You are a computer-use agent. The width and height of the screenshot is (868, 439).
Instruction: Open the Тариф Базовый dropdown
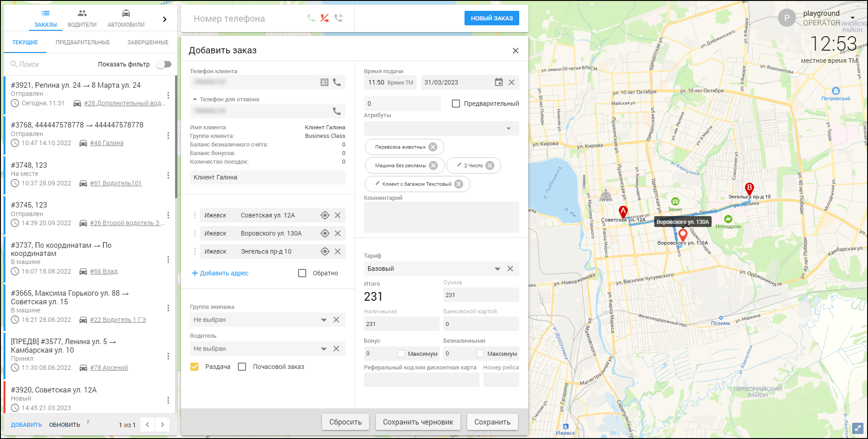(x=497, y=269)
